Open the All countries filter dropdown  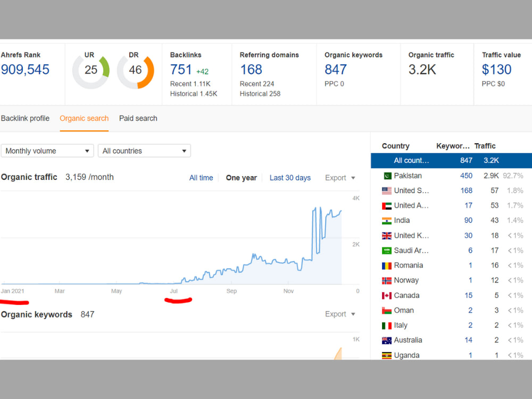pyautogui.click(x=144, y=151)
